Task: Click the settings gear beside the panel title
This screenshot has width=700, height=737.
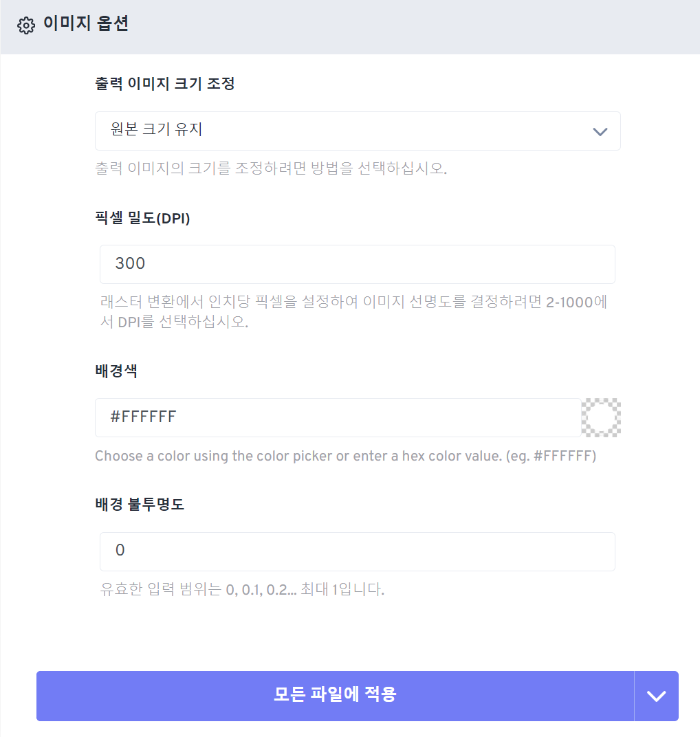Action: click(x=26, y=25)
